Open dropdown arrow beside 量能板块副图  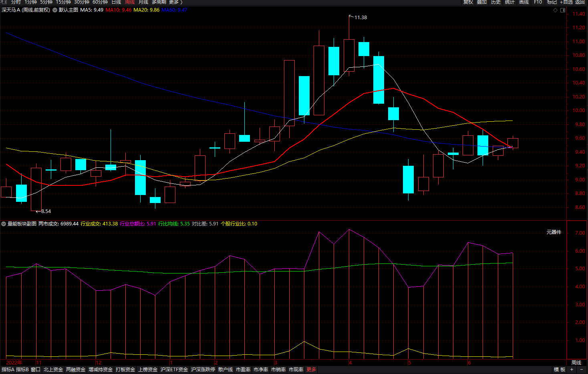tap(4, 224)
